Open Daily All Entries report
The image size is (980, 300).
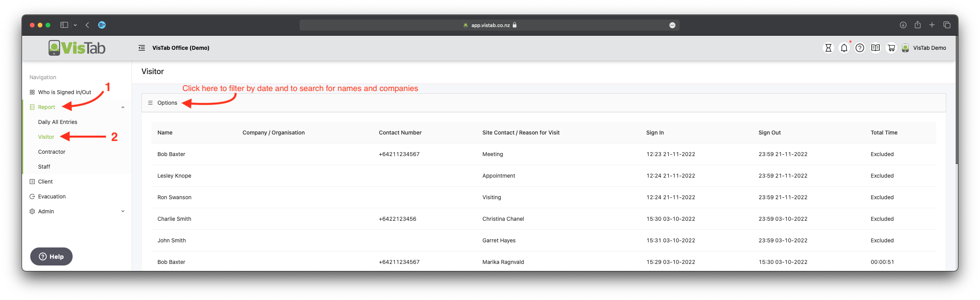click(58, 122)
